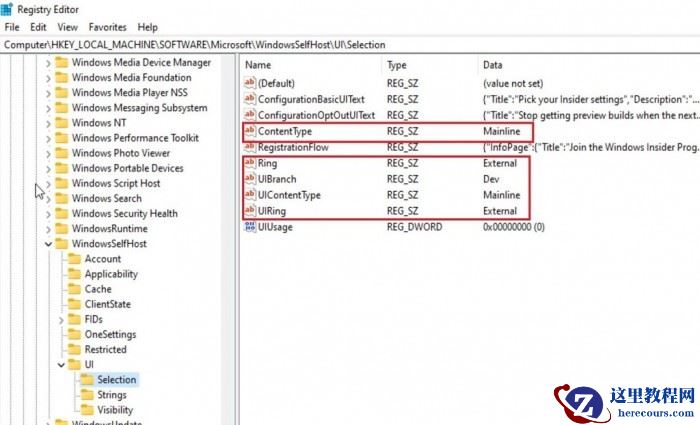Expand the Windows Photo Viewer key
This screenshot has width=700, height=425.
[48, 154]
